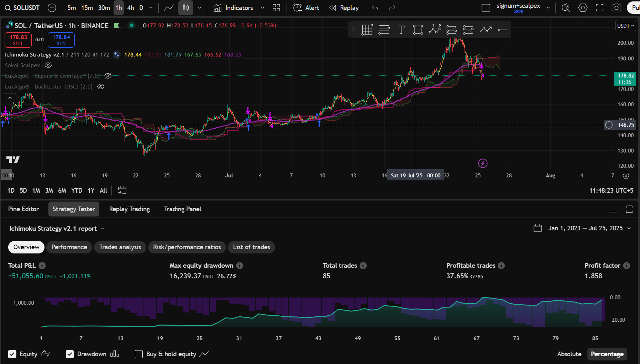This screenshot has width=640, height=364.
Task: Open the List of trades tab
Action: click(x=252, y=247)
